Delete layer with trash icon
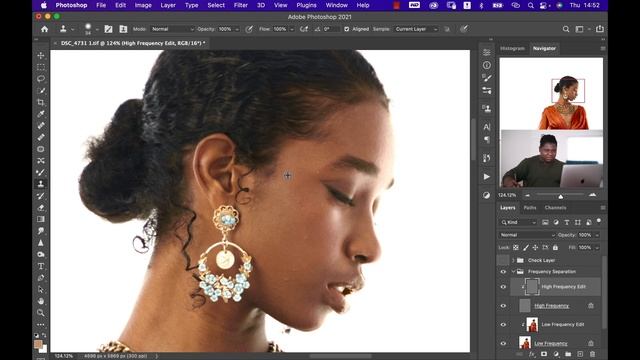The width and height of the screenshot is (640, 360). point(592,354)
